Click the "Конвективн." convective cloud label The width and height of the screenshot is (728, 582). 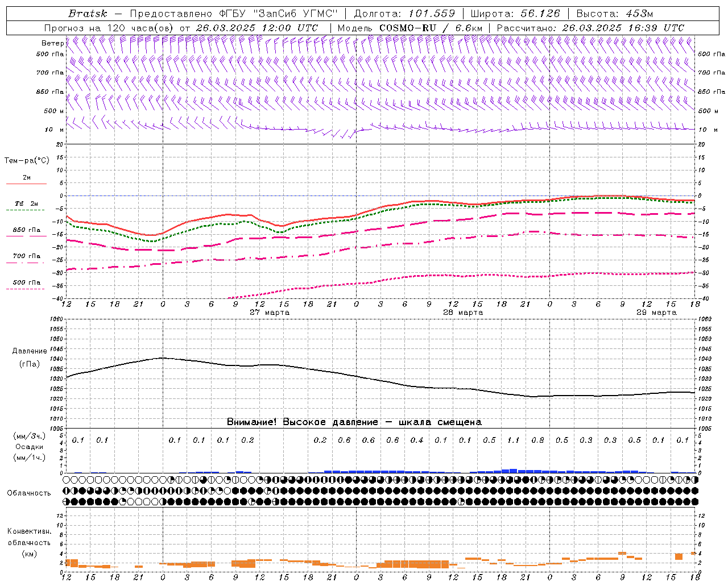click(x=30, y=531)
